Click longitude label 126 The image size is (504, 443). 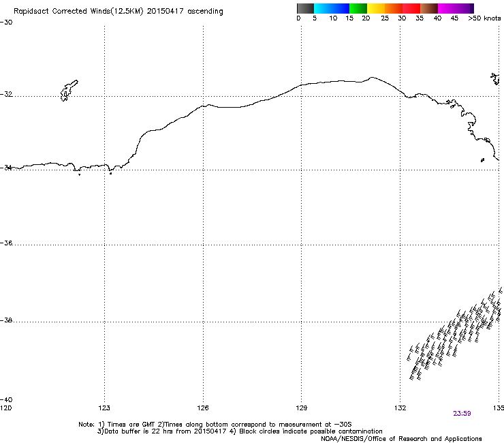tap(203, 408)
